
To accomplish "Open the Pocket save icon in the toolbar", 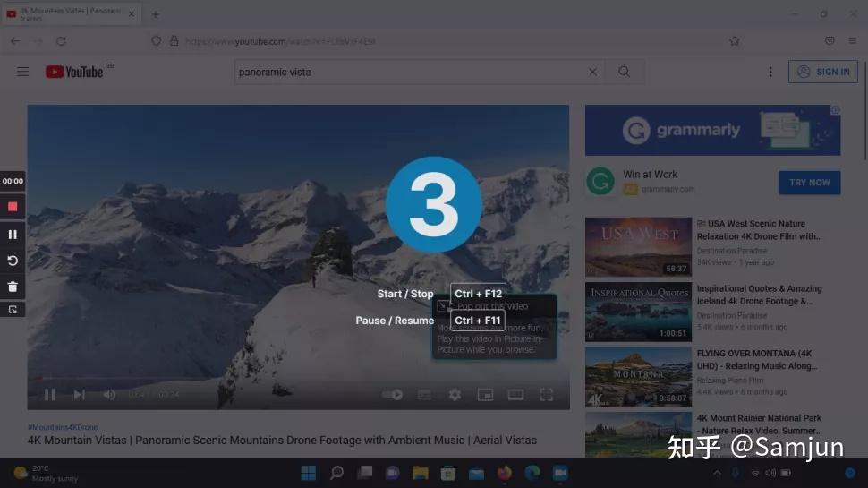I will 830,41.
